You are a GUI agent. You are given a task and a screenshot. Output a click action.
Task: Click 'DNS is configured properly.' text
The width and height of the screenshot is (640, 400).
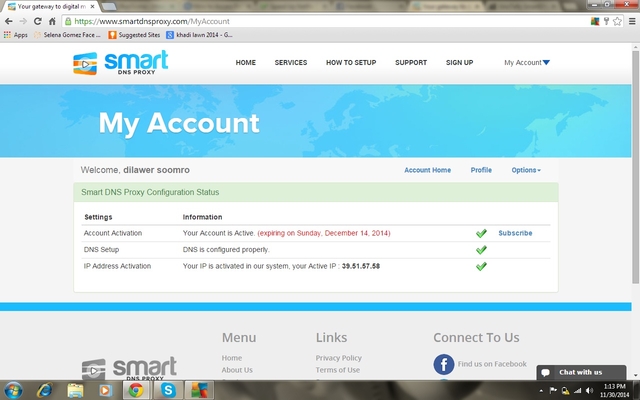pyautogui.click(x=226, y=249)
